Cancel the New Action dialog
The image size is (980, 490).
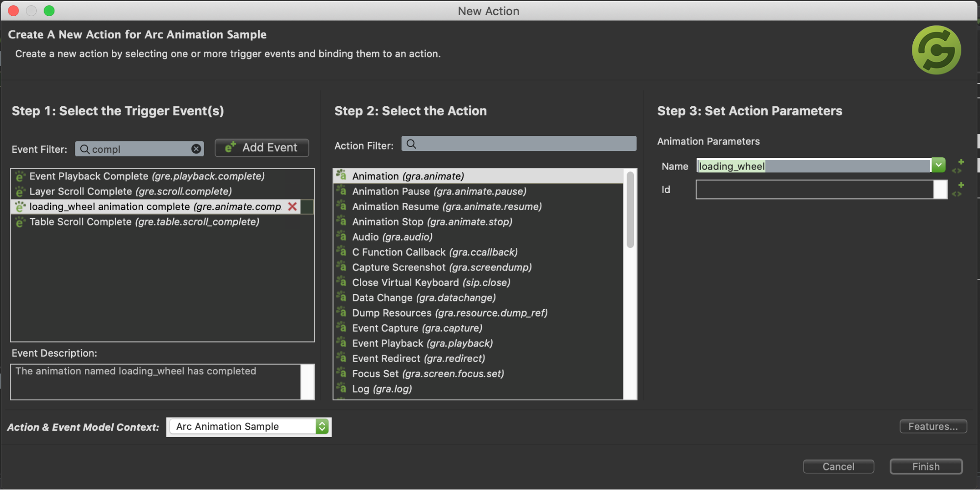click(838, 466)
